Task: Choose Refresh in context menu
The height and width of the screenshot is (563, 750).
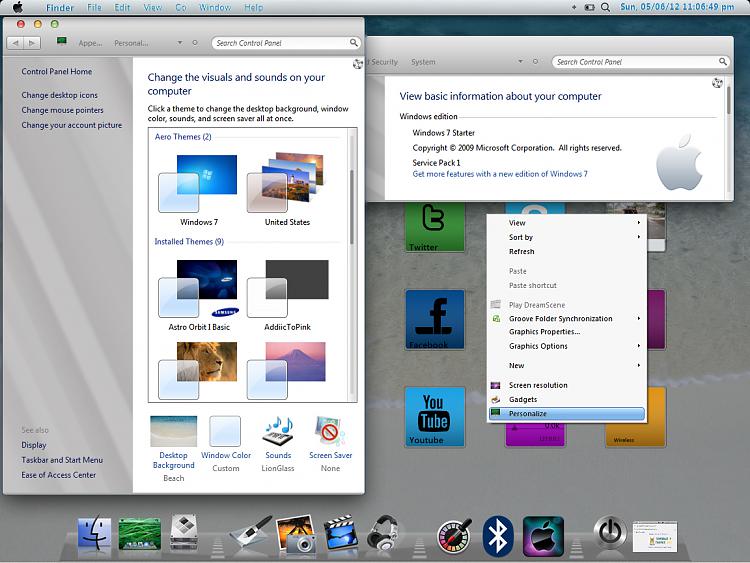Action: click(x=568, y=251)
